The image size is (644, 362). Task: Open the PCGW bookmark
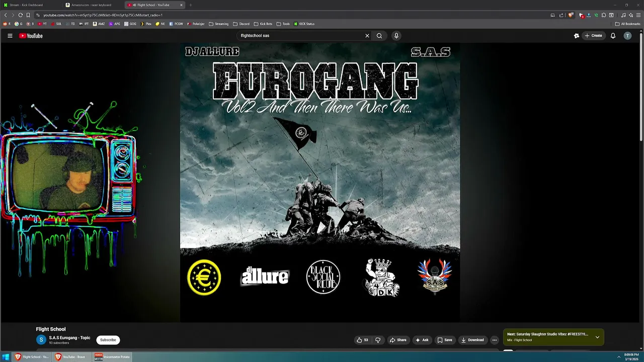pos(176,24)
